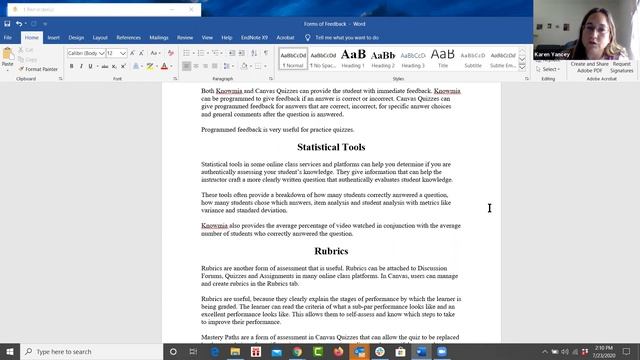Viewport: 640px width, 360px height.
Task: Apply the No Spacing style
Action: click(323, 58)
